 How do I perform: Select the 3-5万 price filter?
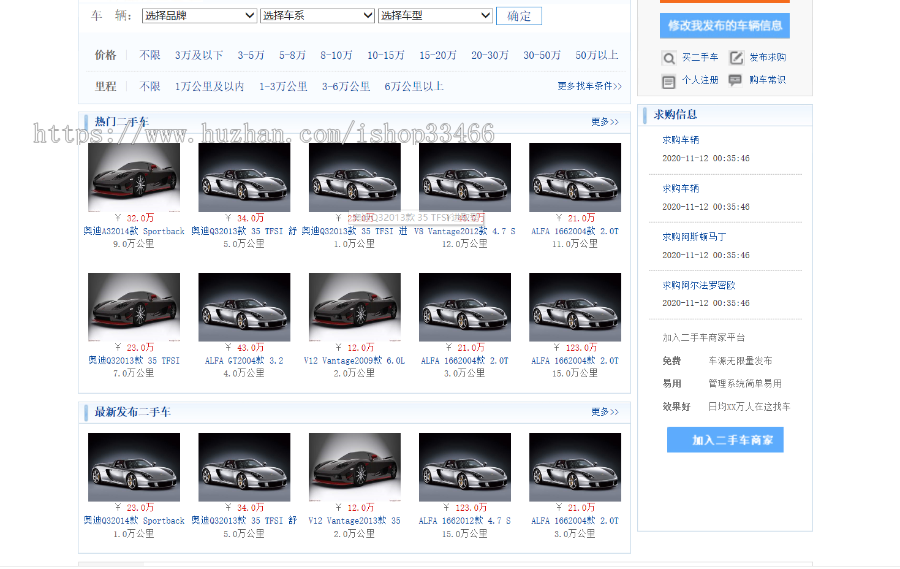(x=252, y=55)
